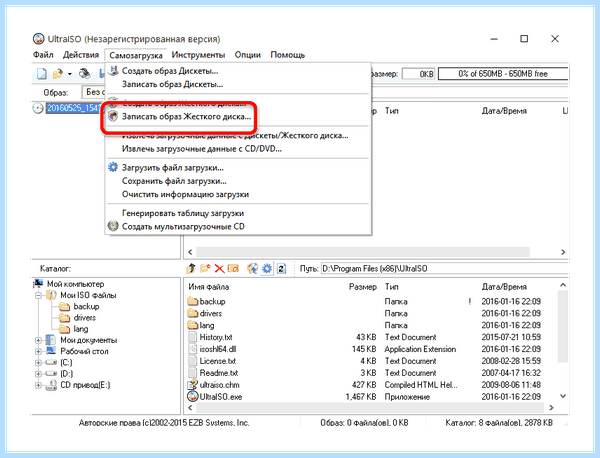This screenshot has width=600, height=458.
Task: Click the blue gear icon in catalog toolbar
Action: coord(267,269)
